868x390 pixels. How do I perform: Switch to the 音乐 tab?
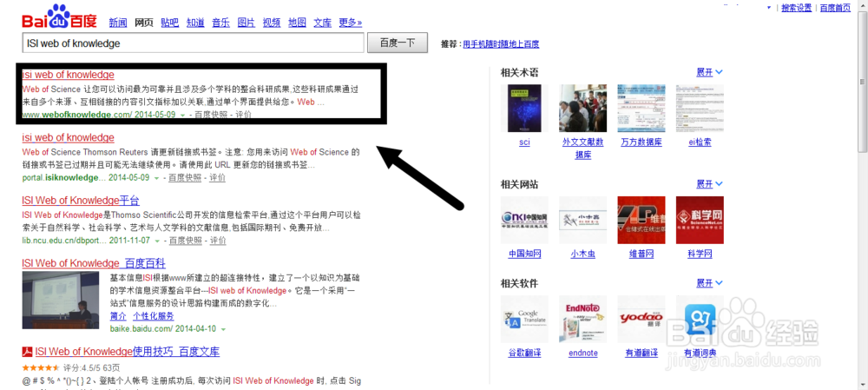click(x=220, y=23)
